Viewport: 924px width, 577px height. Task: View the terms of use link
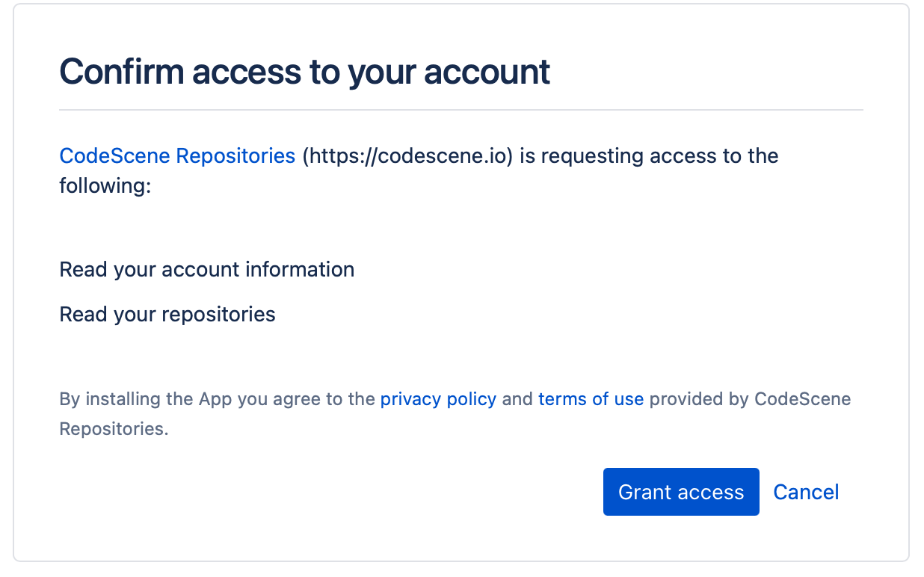pos(591,399)
